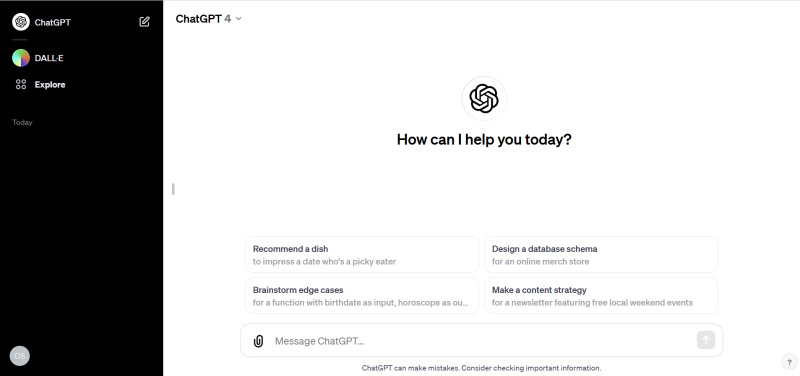Viewport: 800px width, 376px height.
Task: Choose the Design a database schema suggestion
Action: pyautogui.click(x=601, y=255)
